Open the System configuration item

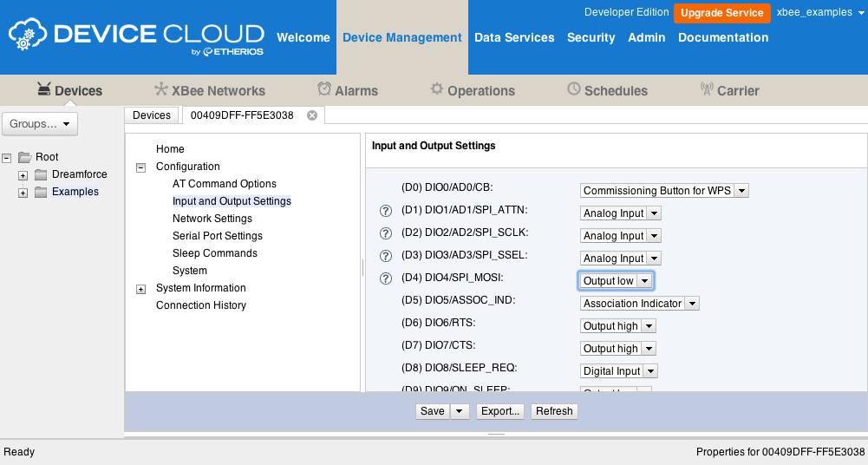click(189, 271)
